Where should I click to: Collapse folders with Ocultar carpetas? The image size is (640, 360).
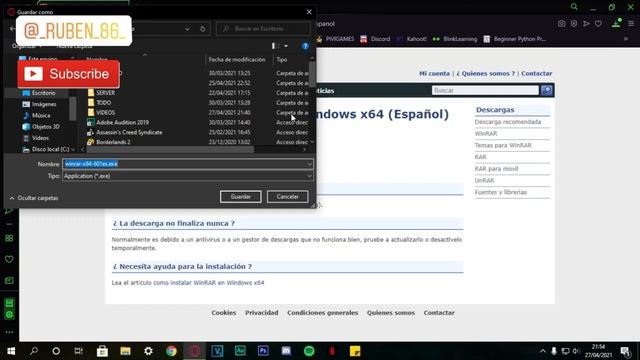34,198
